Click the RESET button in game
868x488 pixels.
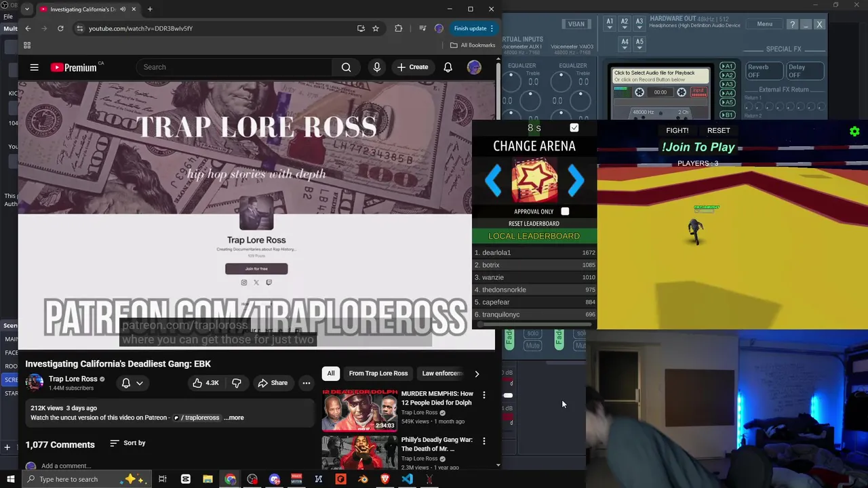pos(719,130)
